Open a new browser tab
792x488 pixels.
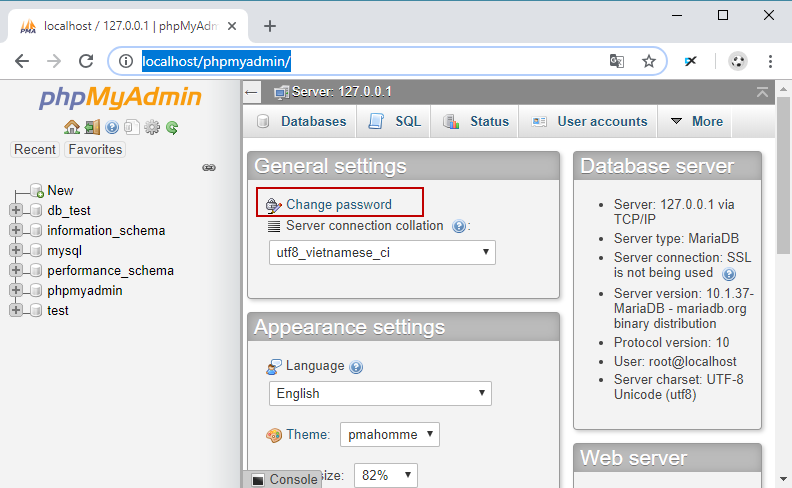270,26
